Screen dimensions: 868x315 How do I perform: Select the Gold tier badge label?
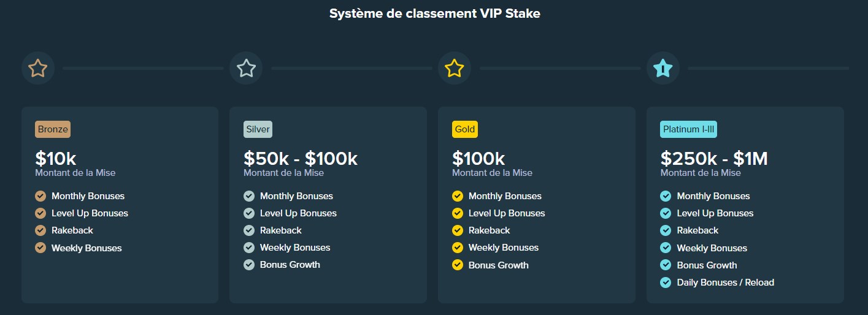point(464,129)
